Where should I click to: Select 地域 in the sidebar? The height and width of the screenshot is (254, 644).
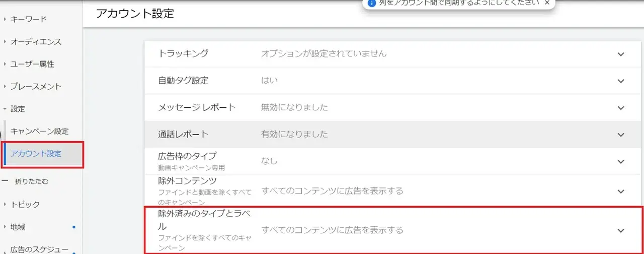point(18,227)
